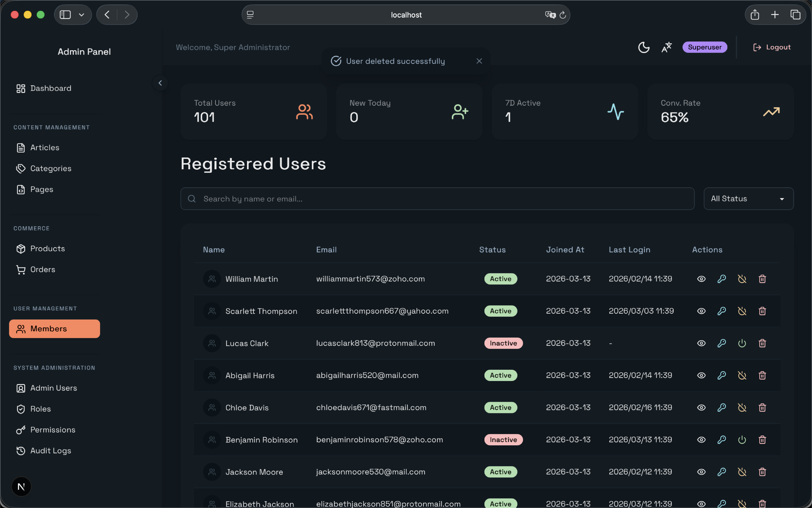The width and height of the screenshot is (812, 508).
Task: Open the language switcher icon in header
Action: [x=666, y=47]
